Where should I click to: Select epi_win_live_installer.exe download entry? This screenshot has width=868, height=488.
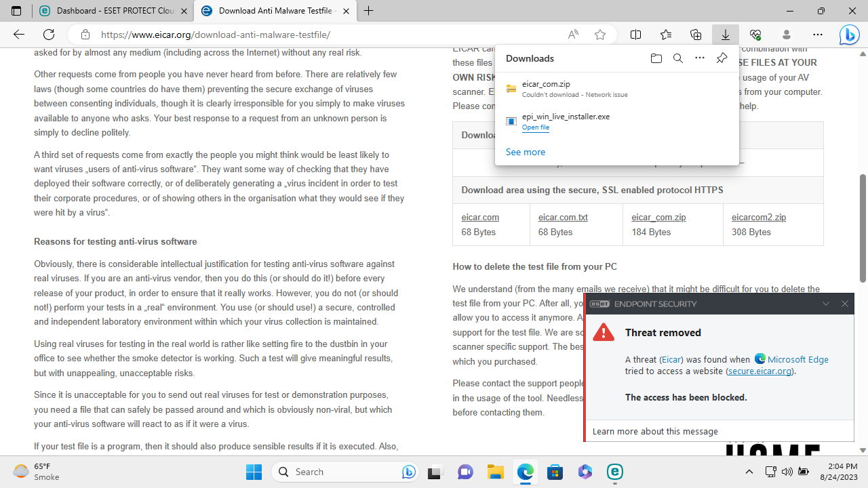[617, 121]
